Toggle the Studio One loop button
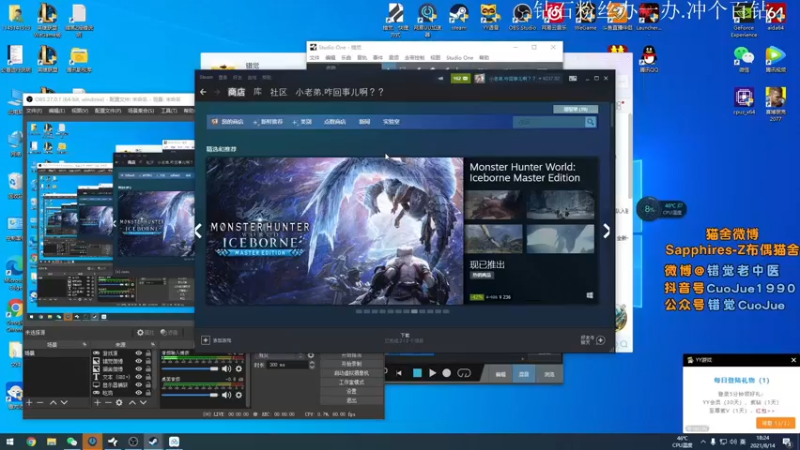This screenshot has width=800, height=450. (464, 373)
